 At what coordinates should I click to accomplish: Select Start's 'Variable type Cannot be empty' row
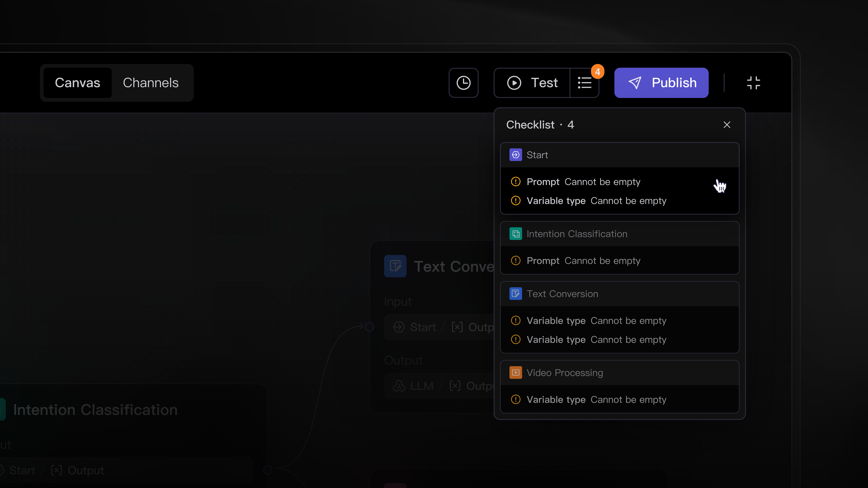click(x=620, y=201)
